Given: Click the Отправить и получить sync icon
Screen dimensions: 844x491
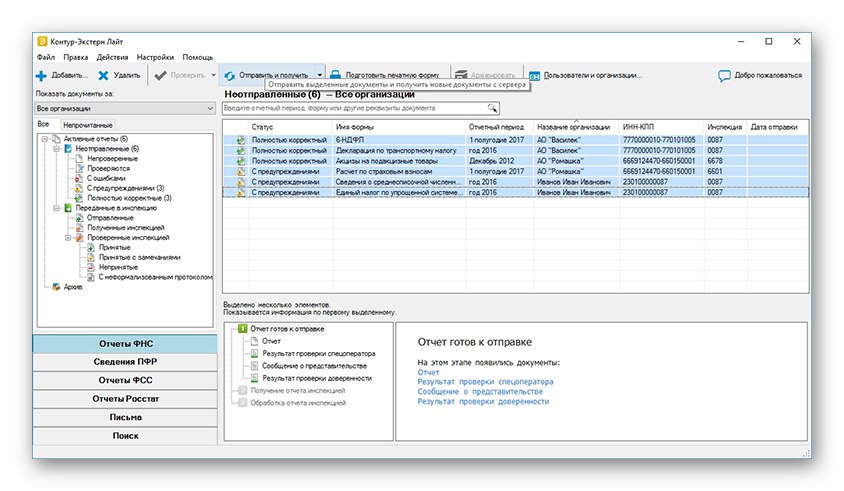Looking at the screenshot, I should 229,75.
